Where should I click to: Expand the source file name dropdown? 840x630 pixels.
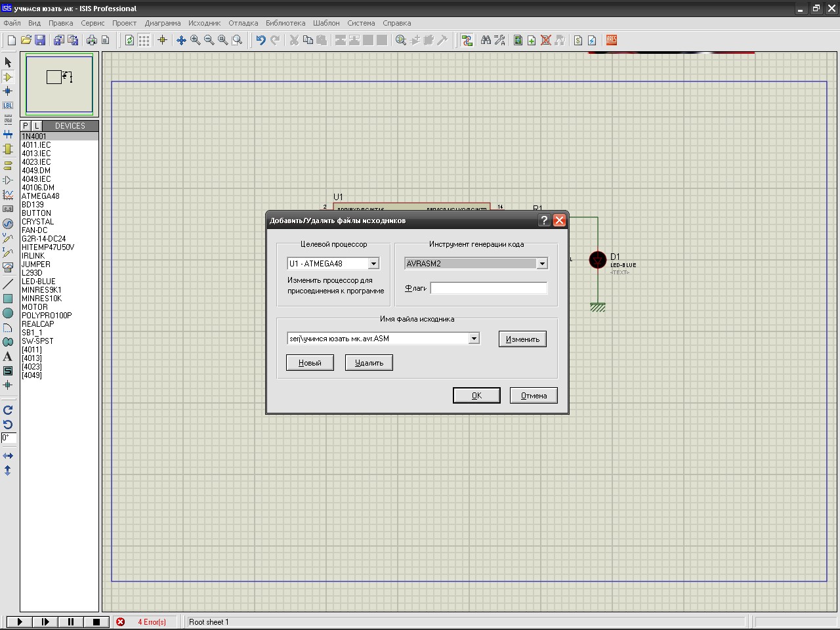coord(474,339)
